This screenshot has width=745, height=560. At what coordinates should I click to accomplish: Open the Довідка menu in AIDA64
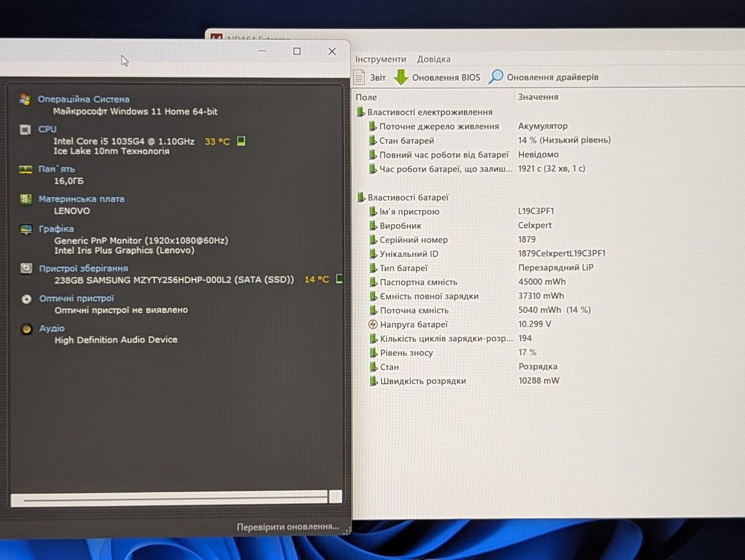point(434,59)
